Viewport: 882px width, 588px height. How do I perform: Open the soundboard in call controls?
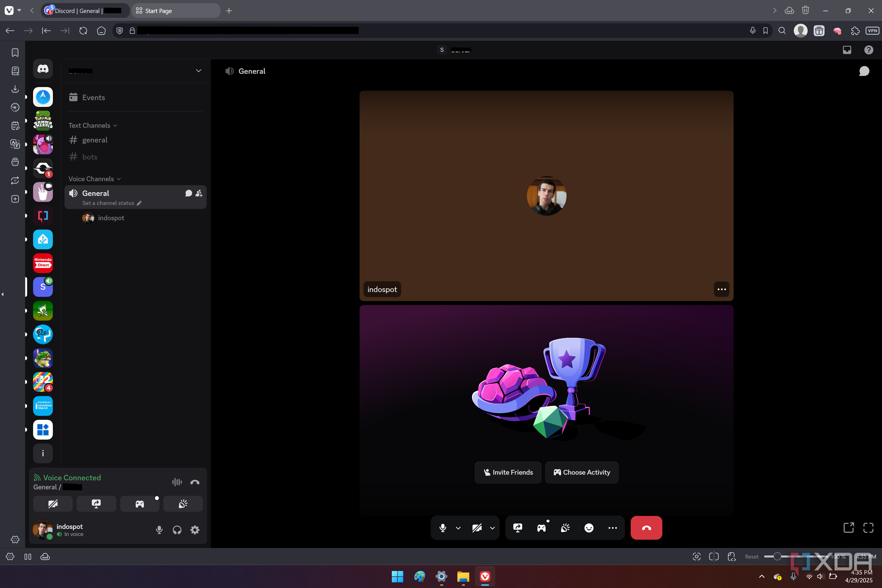[x=565, y=528]
